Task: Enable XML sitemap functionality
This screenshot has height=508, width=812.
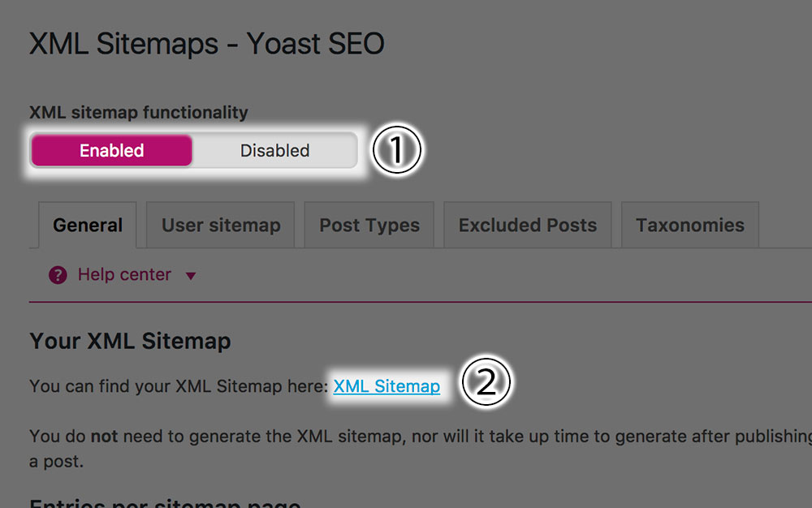Action: tap(111, 151)
